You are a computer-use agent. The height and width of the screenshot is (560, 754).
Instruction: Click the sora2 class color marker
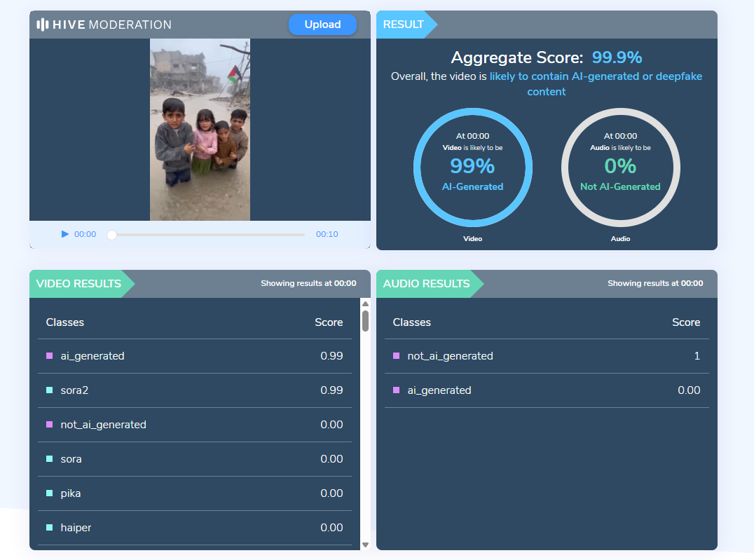[50, 390]
